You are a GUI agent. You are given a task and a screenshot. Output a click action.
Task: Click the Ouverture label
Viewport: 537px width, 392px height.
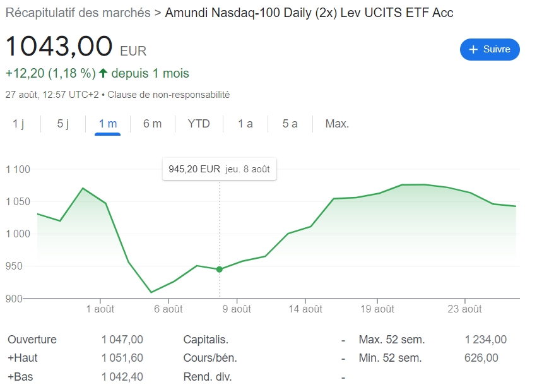(32, 340)
